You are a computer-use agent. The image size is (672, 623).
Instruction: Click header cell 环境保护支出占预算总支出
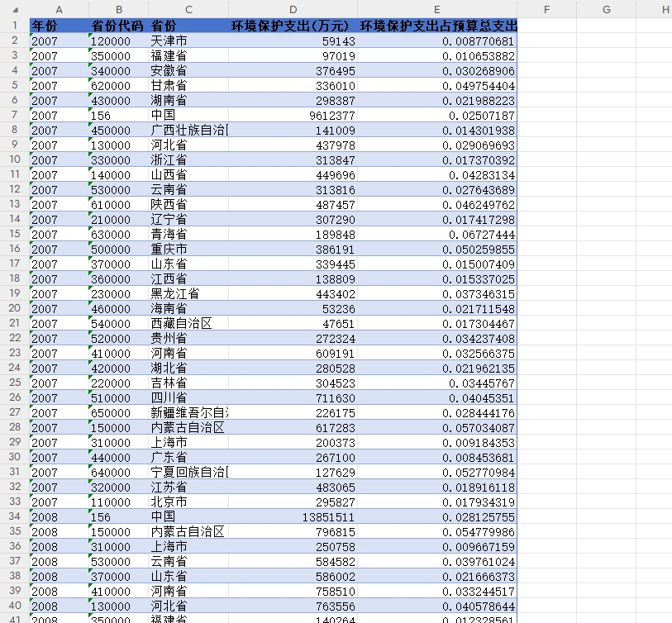[437, 26]
